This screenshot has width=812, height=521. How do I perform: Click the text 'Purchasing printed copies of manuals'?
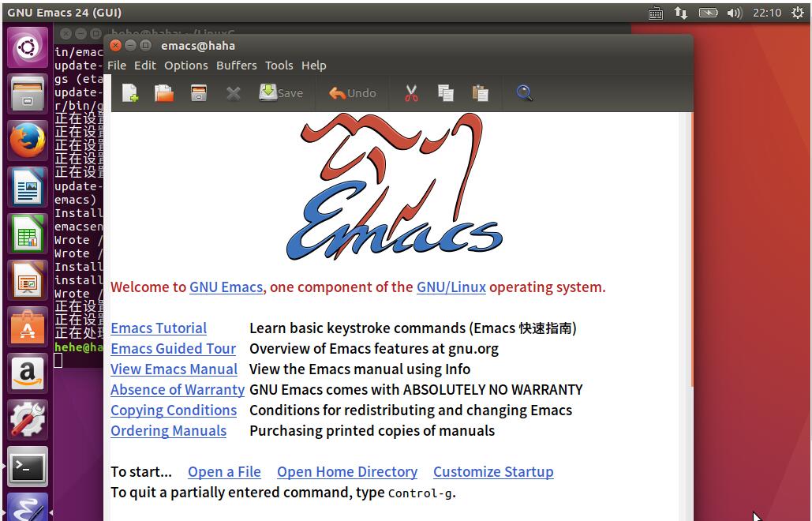coord(372,431)
